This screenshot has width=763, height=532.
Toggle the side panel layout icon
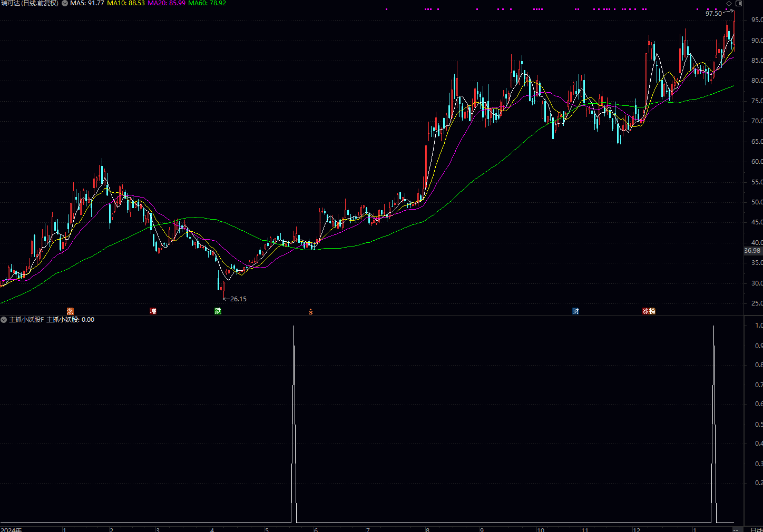point(739,4)
